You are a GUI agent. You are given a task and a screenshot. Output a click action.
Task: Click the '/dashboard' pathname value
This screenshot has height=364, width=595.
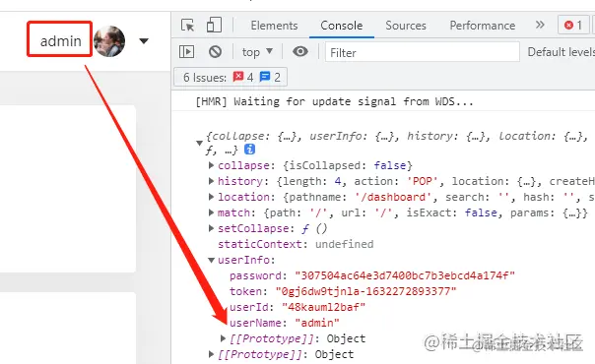coord(393,197)
